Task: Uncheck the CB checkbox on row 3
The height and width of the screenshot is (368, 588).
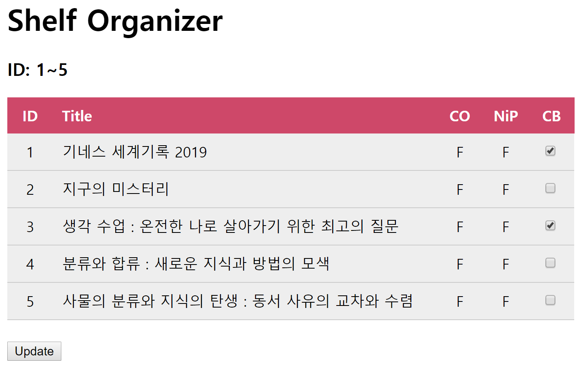Action: pyautogui.click(x=550, y=226)
